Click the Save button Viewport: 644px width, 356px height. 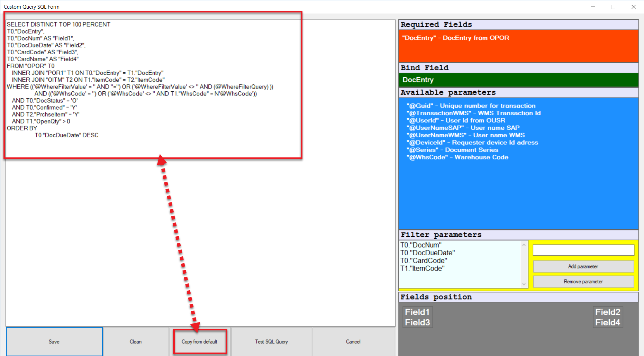54,341
